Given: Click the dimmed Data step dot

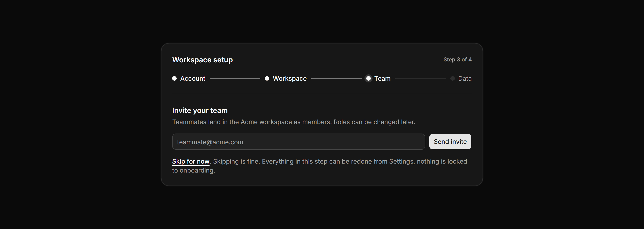Looking at the screenshot, I should point(453,78).
